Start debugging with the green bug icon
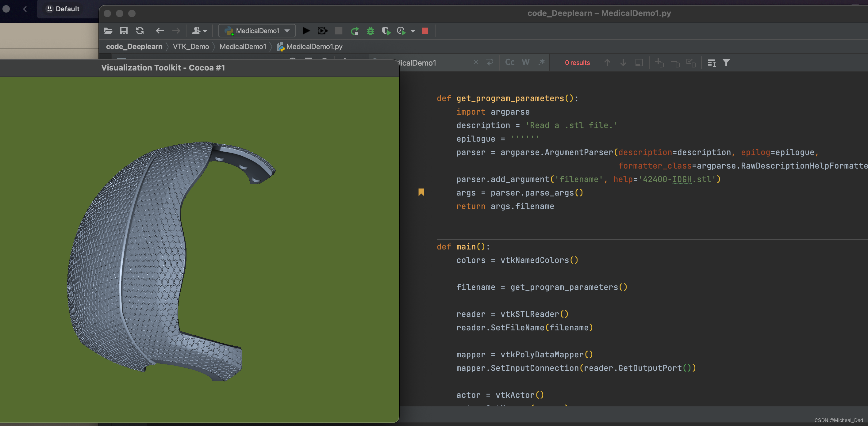Viewport: 868px width, 426px height. [370, 31]
